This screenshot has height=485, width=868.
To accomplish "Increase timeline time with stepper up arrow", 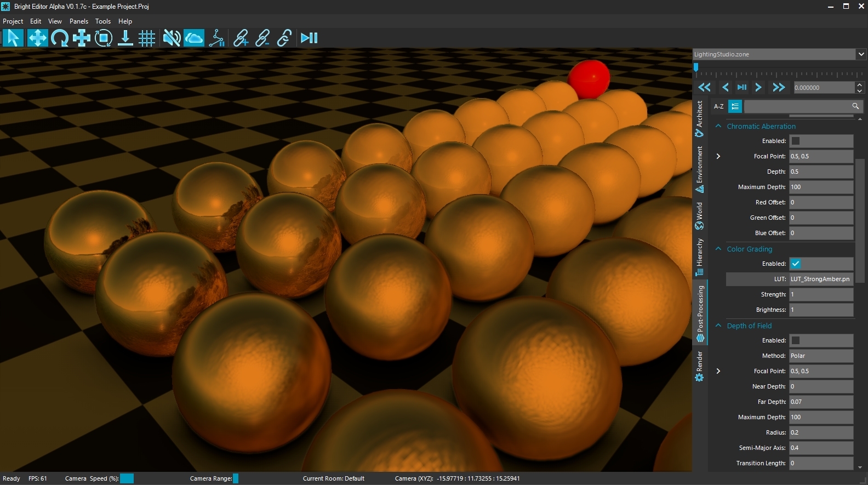I will coord(860,84).
